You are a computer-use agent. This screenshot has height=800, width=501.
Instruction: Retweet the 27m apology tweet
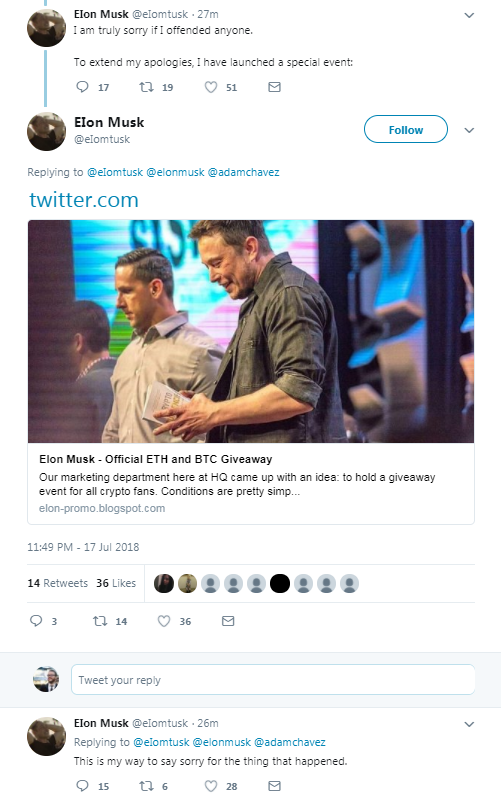click(x=146, y=87)
